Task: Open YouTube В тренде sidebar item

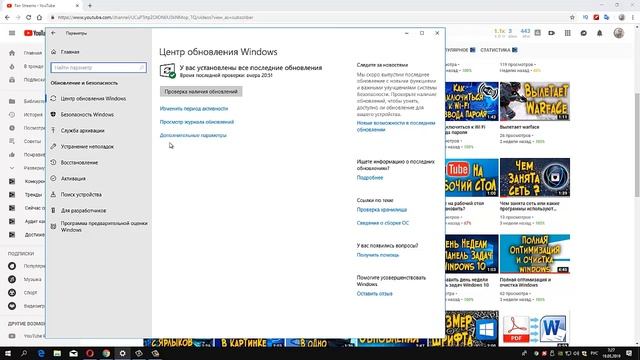Action: [x=26, y=66]
